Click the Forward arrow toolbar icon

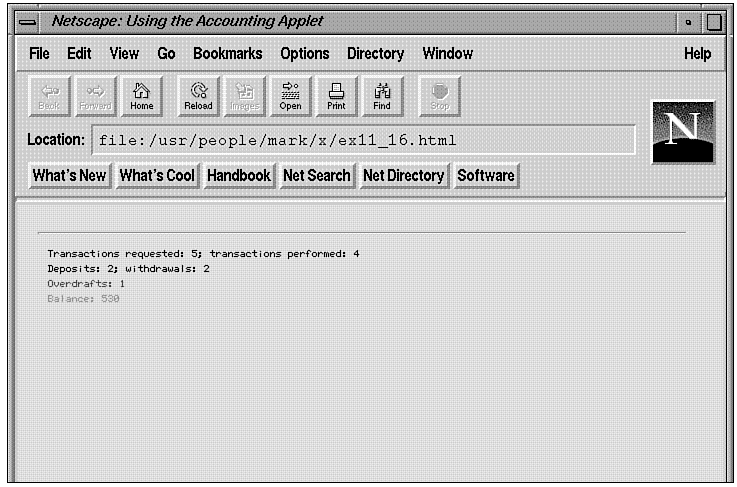95,95
